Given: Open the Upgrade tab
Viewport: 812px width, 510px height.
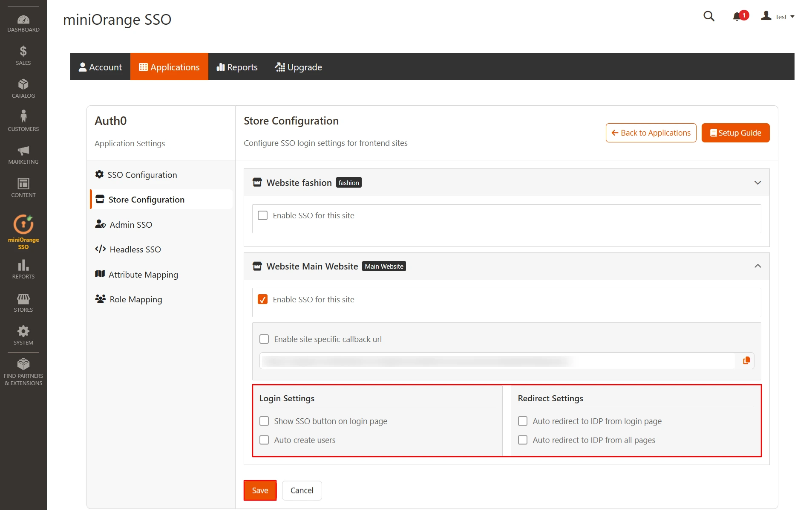Looking at the screenshot, I should click(298, 67).
